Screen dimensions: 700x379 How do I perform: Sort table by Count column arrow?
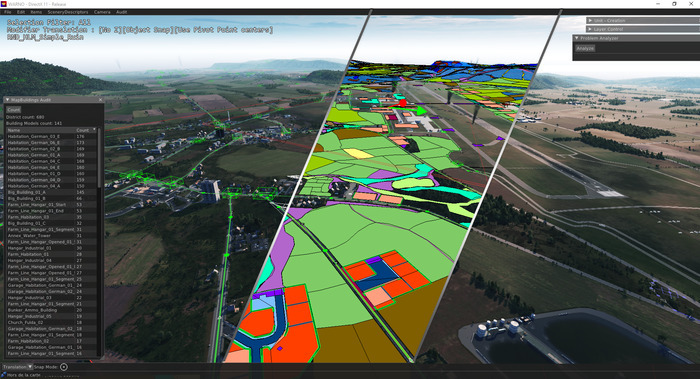(94, 130)
